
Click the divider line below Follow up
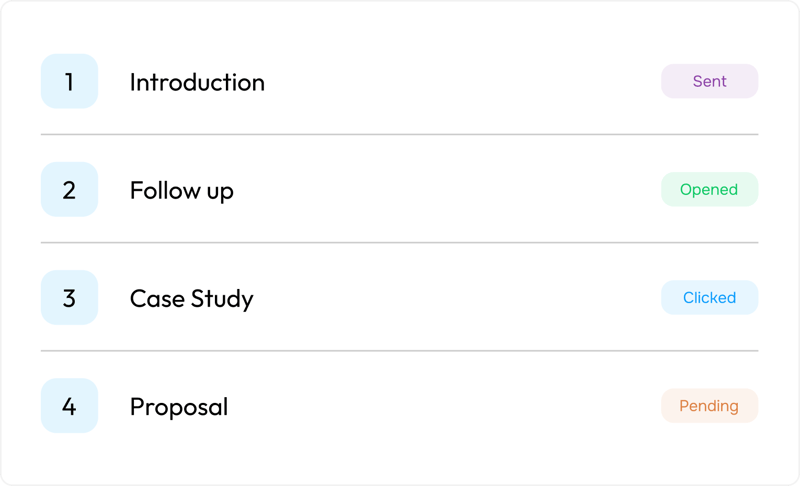[x=400, y=242]
